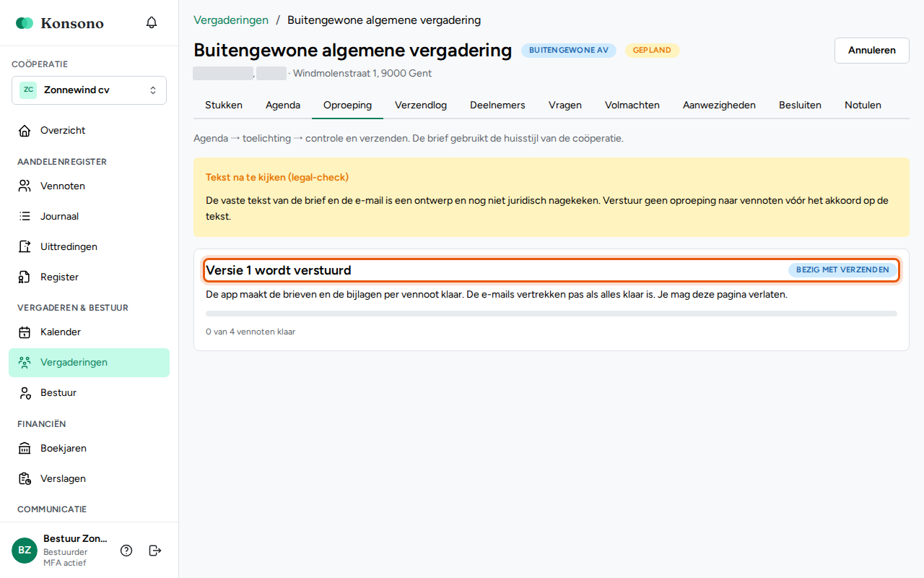Viewport: 924px width, 578px height.
Task: Open Vennoten in the sidebar
Action: (89, 186)
